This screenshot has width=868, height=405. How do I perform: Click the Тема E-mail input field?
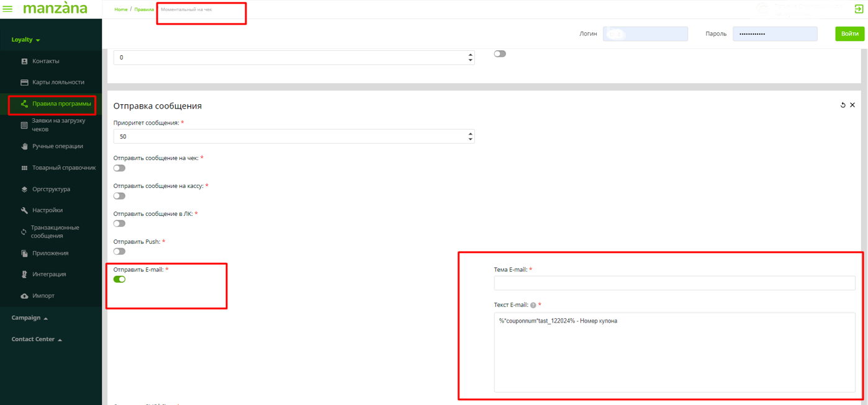(x=674, y=283)
